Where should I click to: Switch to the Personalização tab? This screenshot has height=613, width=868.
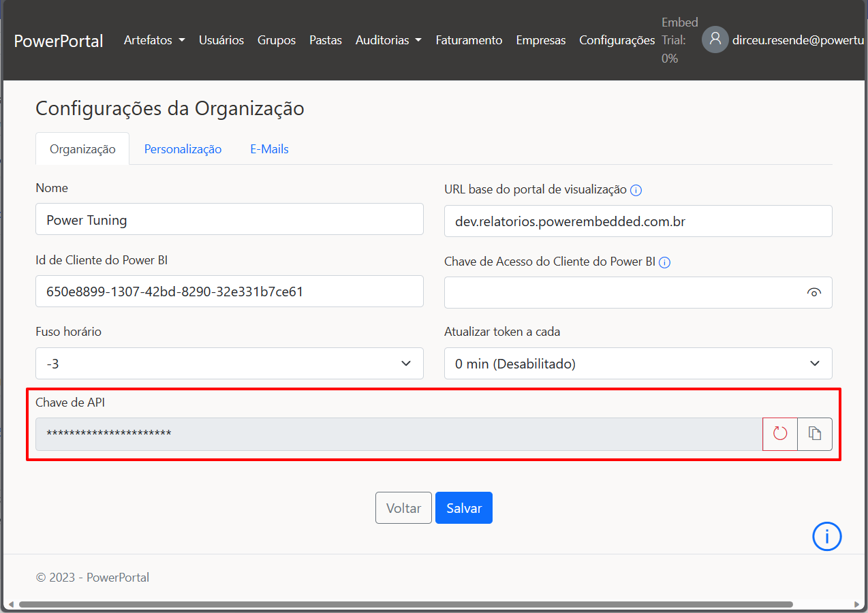pyautogui.click(x=183, y=149)
